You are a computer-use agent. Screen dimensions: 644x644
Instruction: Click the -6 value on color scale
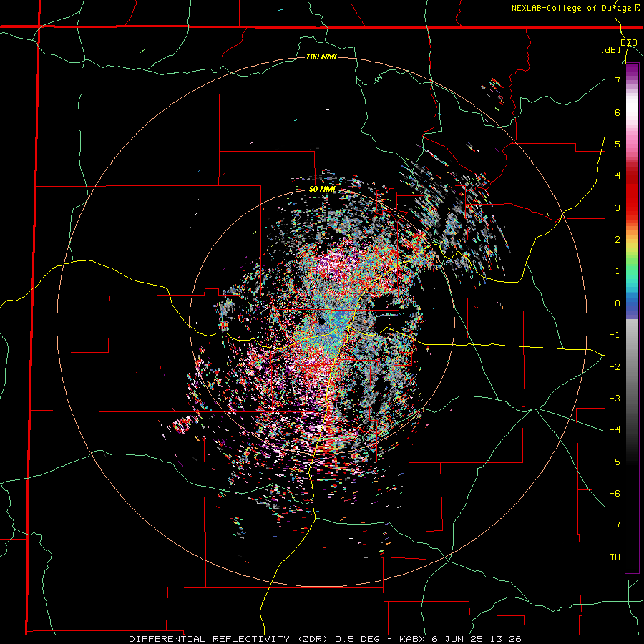pos(615,494)
